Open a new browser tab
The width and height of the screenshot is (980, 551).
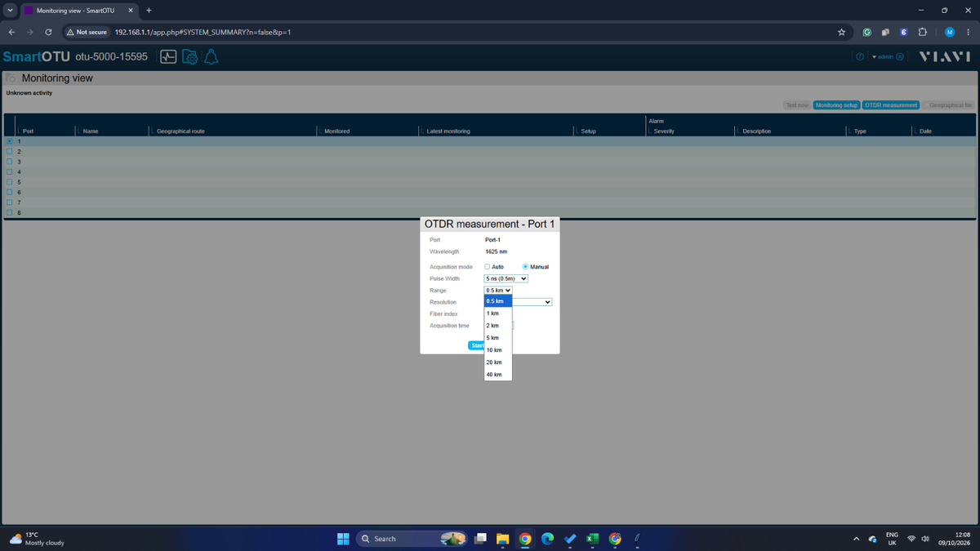(149, 10)
